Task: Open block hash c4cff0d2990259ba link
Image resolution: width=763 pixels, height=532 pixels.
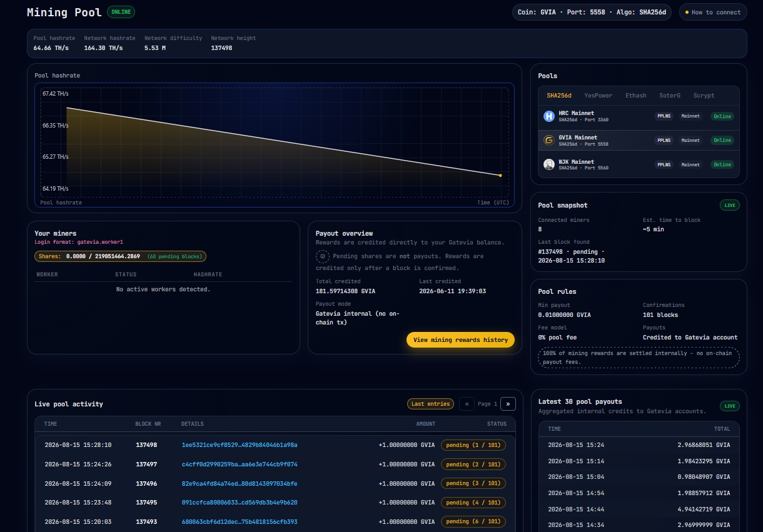Action: tap(240, 464)
